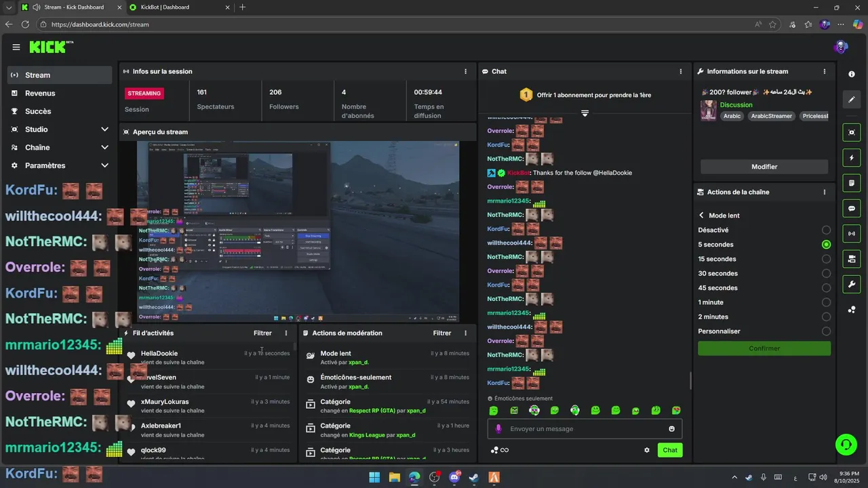This screenshot has height=488, width=868.
Task: Pick the first green emote in quick row
Action: pyautogui.click(x=494, y=411)
